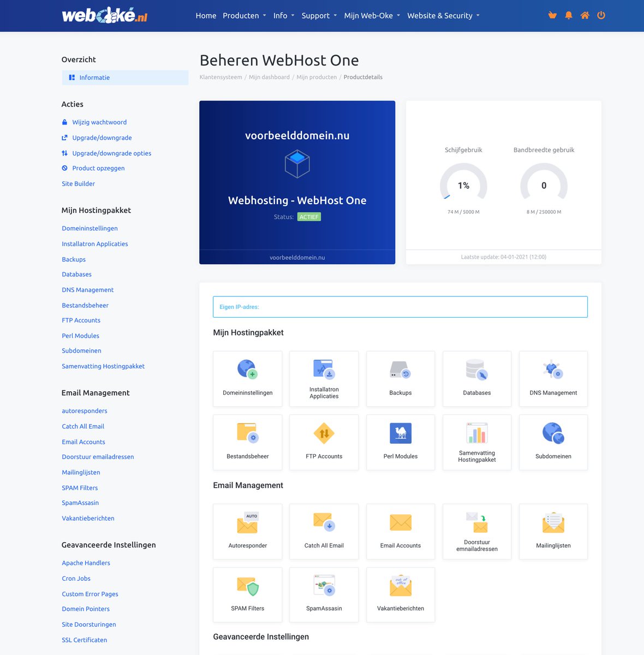This screenshot has width=644, height=655.
Task: Open the notifications bell icon
Action: point(568,15)
